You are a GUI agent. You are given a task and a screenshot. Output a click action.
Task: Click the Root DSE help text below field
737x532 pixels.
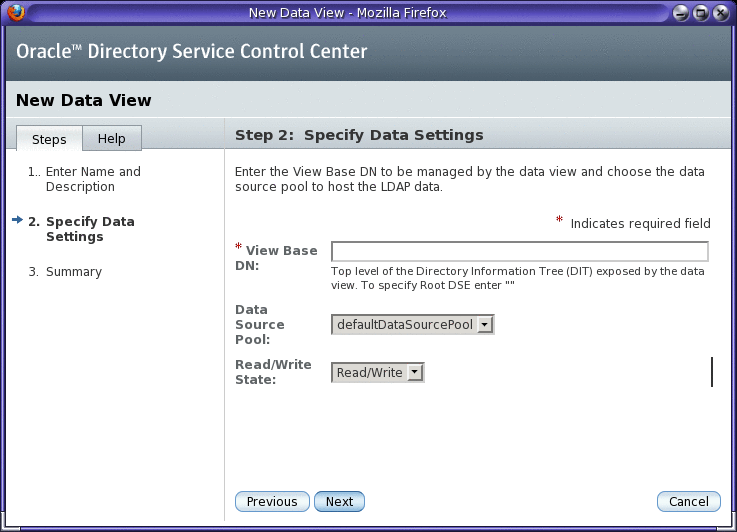click(x=517, y=278)
